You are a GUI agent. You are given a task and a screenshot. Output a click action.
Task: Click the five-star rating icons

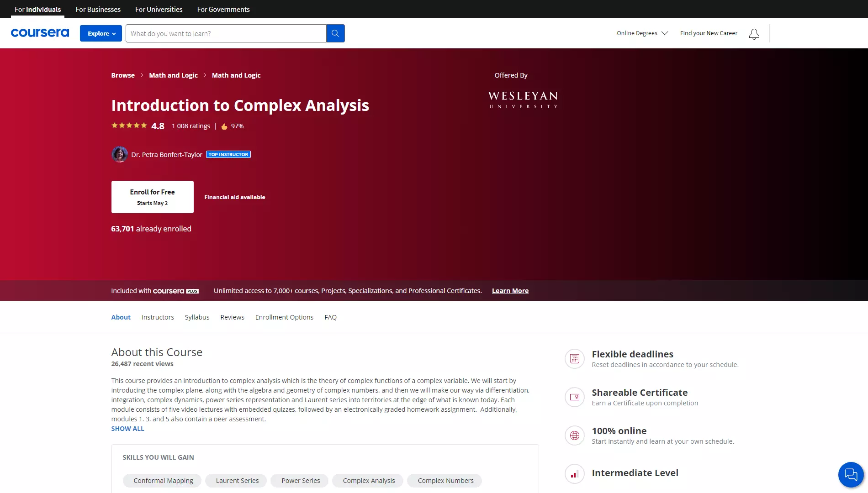click(129, 126)
